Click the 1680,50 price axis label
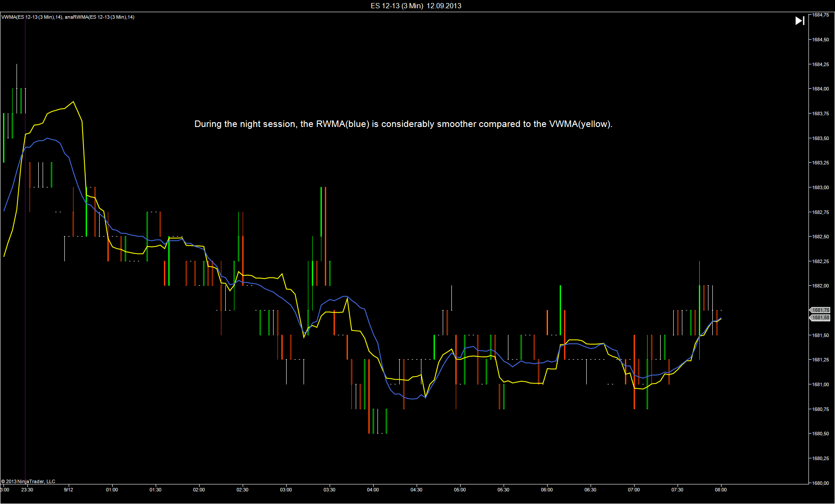 [821, 434]
